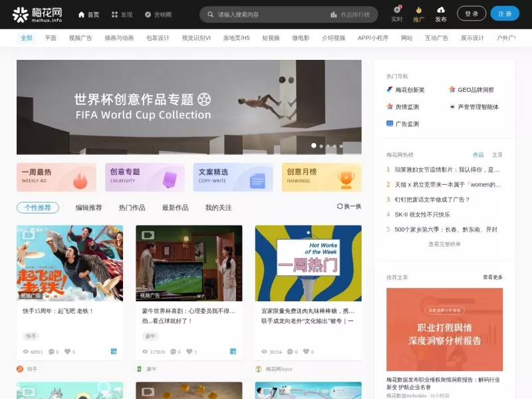Select the 全部 category tab

pos(27,38)
